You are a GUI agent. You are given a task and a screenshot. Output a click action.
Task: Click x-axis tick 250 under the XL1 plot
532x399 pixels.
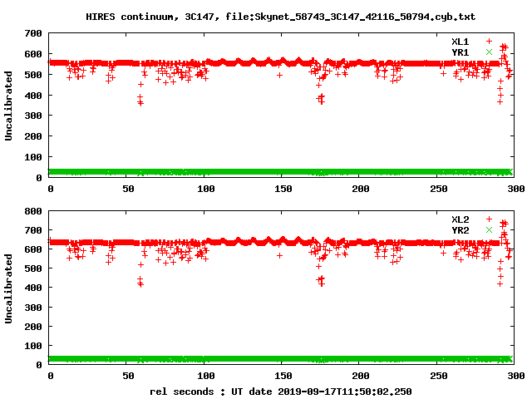(439, 189)
